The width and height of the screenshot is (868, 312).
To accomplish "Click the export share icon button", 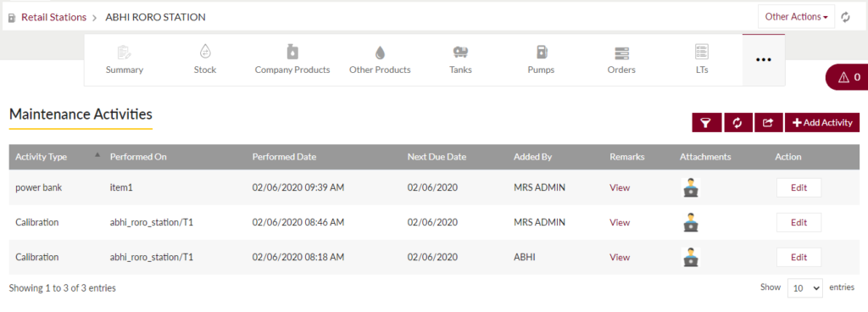I will [768, 123].
